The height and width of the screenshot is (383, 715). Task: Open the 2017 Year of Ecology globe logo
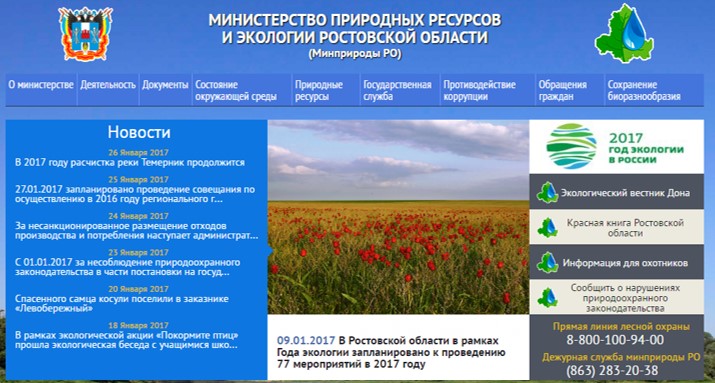(x=571, y=146)
